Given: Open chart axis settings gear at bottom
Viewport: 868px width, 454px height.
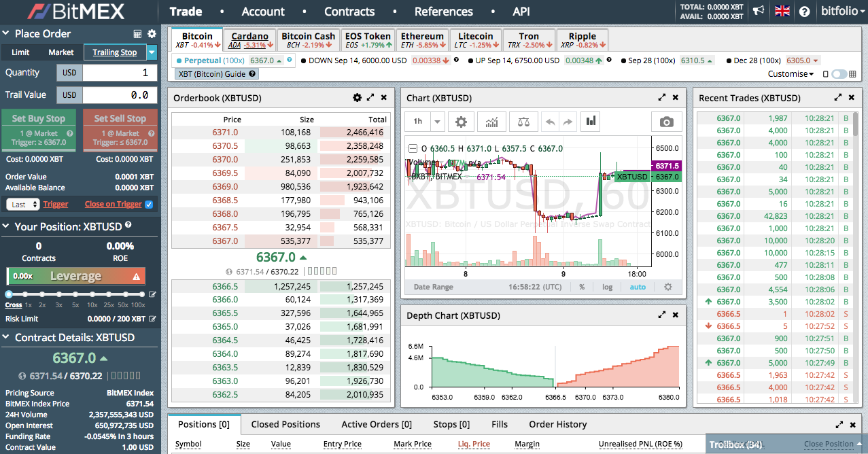Looking at the screenshot, I should [x=668, y=287].
